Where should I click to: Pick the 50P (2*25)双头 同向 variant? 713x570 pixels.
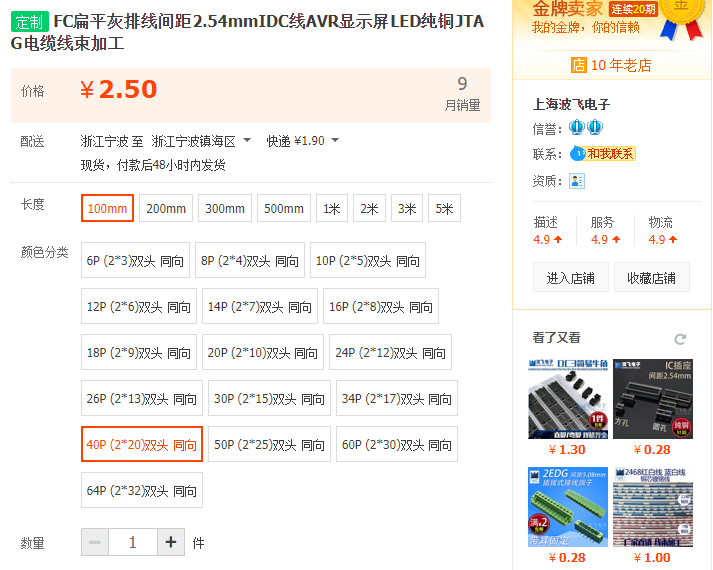(269, 444)
